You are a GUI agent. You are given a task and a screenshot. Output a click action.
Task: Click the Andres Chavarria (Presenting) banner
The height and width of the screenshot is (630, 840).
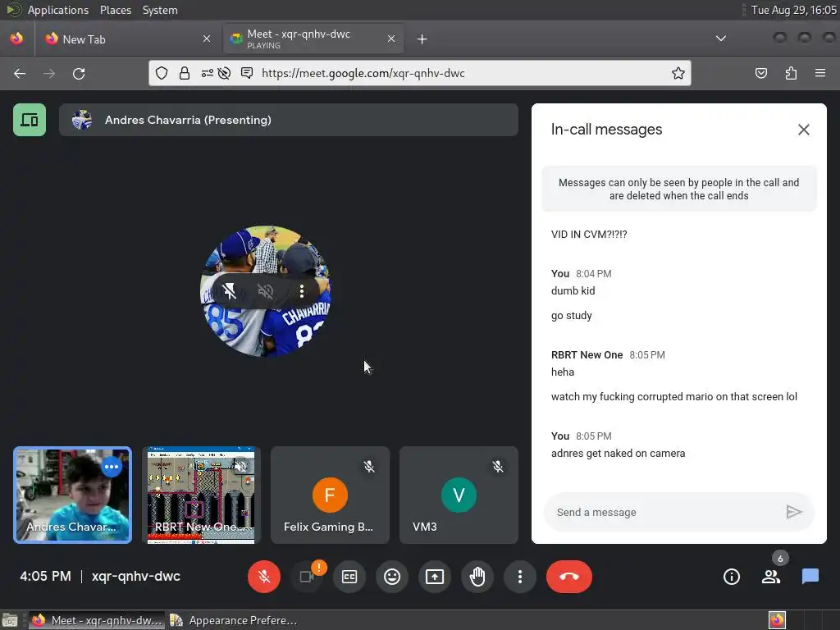[x=289, y=120]
